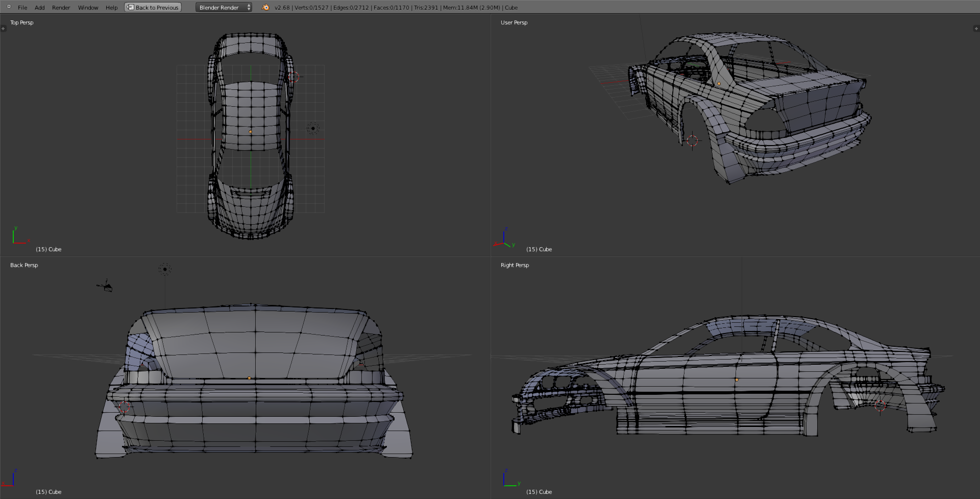The height and width of the screenshot is (499, 980).
Task: Expand the properties plus icon, User Persp view
Action: pos(976,29)
